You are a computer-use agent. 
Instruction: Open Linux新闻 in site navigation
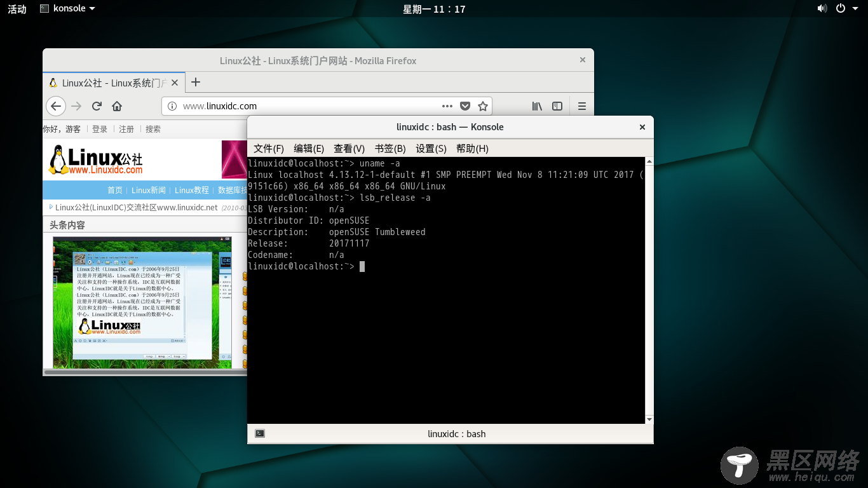click(149, 190)
